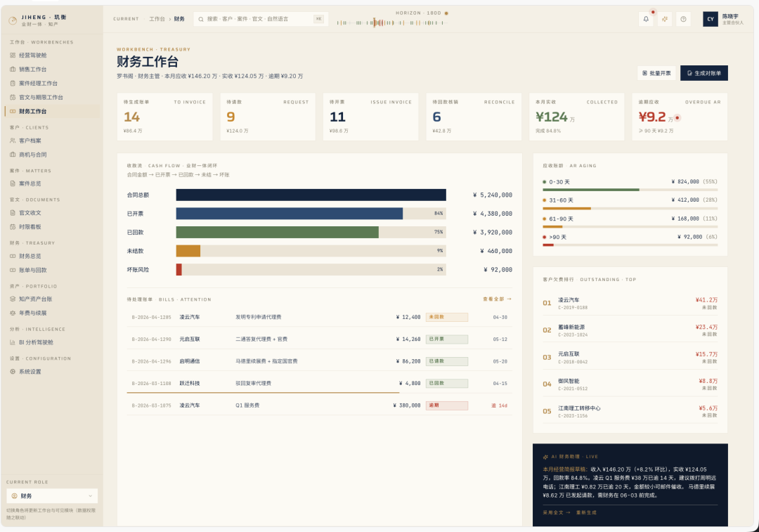Click the people icon beside 客户档案
Image resolution: width=759 pixels, height=532 pixels.
(13, 141)
